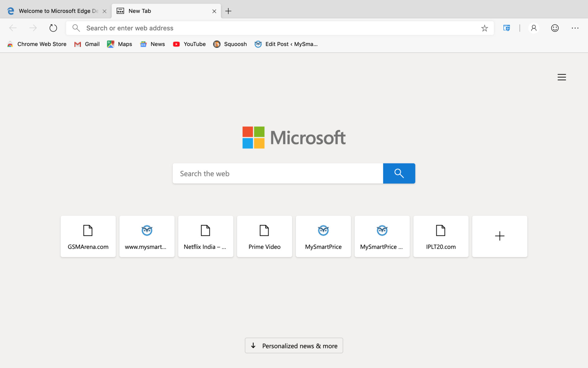Click the feedback smiley face icon
The image size is (588, 368).
[555, 28]
